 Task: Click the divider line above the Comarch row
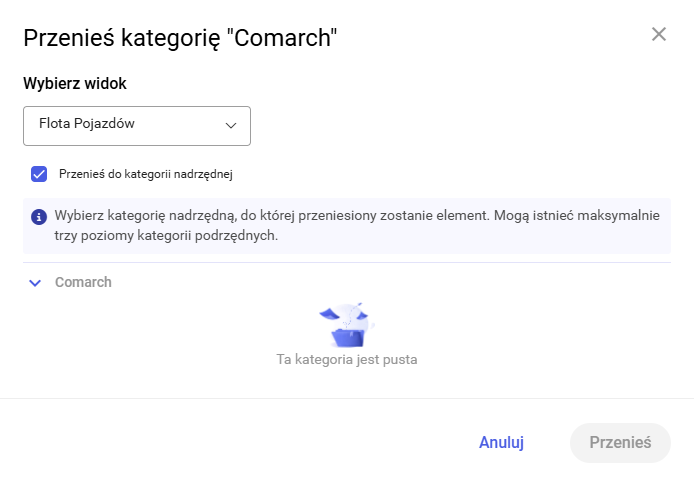pyautogui.click(x=346, y=263)
